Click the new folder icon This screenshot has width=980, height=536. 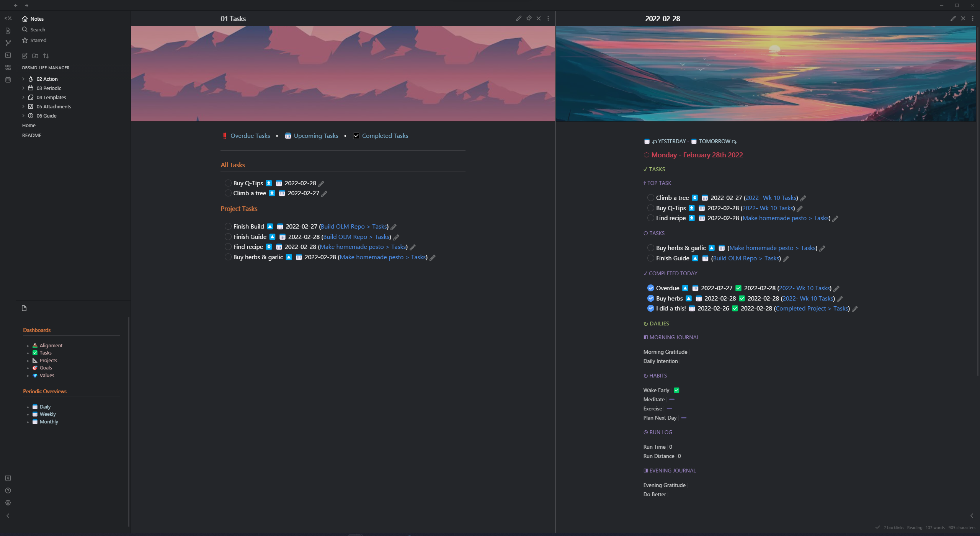[x=35, y=56]
